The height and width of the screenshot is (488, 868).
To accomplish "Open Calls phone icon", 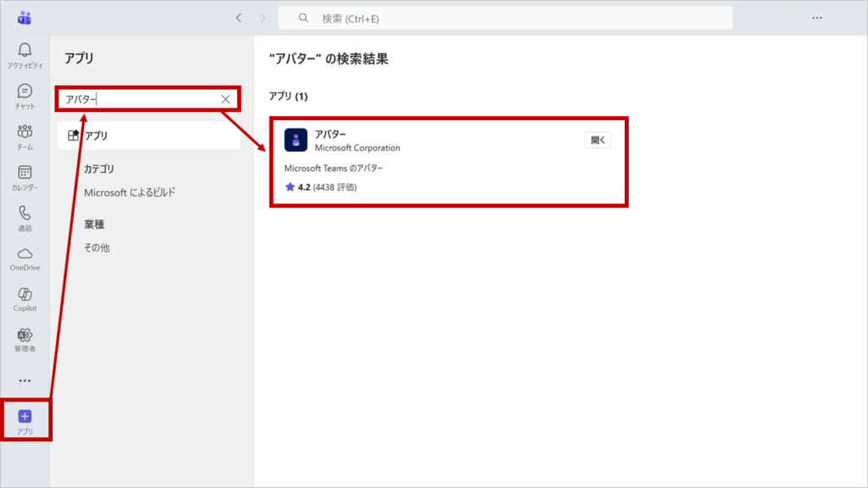I will (x=25, y=213).
